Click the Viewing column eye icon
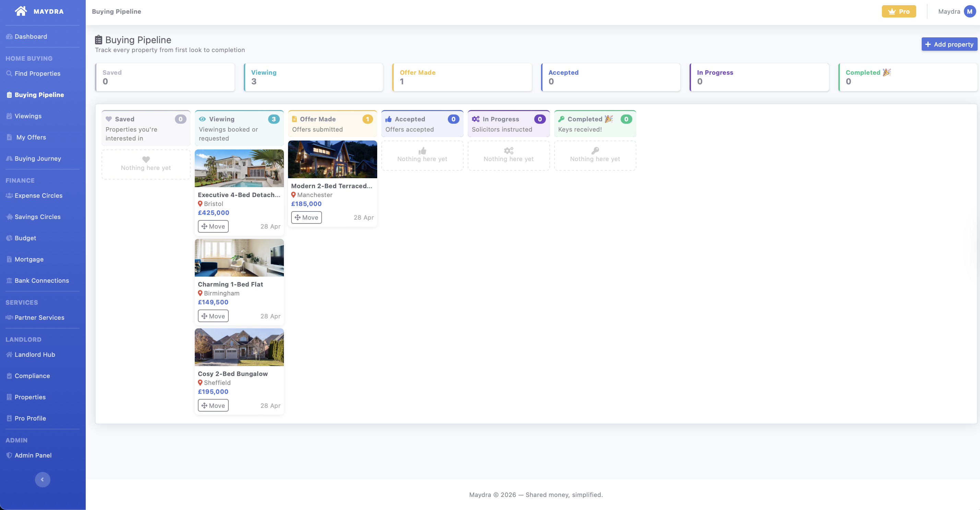Image resolution: width=980 pixels, height=510 pixels. pyautogui.click(x=202, y=119)
